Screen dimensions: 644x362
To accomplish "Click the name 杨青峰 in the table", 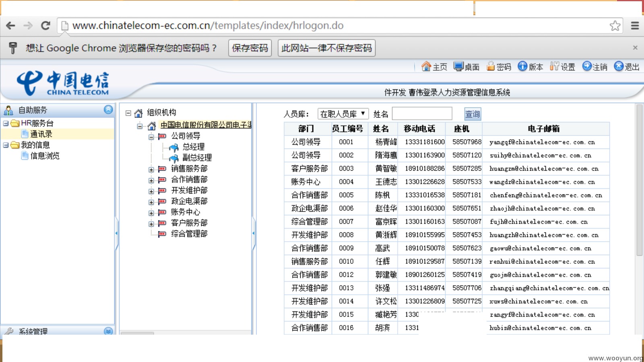I will [x=386, y=142].
